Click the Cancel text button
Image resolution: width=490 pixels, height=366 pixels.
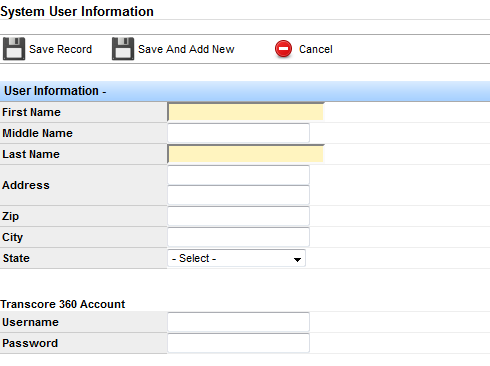coord(315,49)
